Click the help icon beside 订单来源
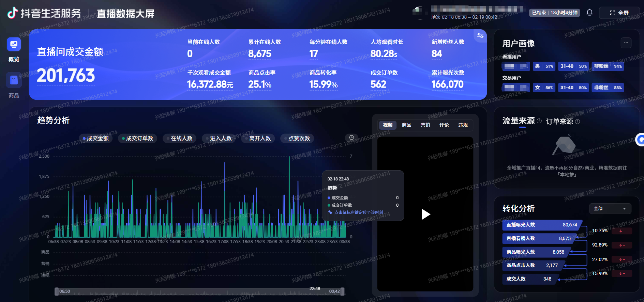644x302 pixels. point(578,122)
